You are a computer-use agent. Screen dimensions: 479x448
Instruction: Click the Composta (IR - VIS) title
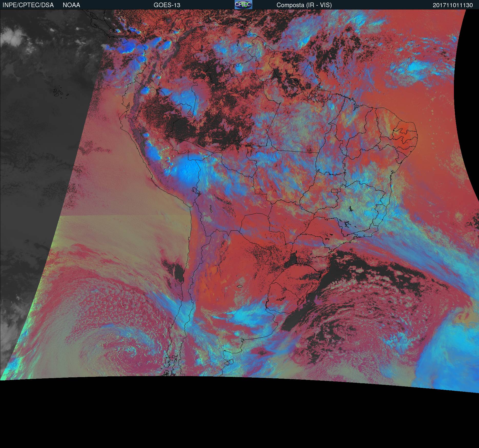click(304, 5)
